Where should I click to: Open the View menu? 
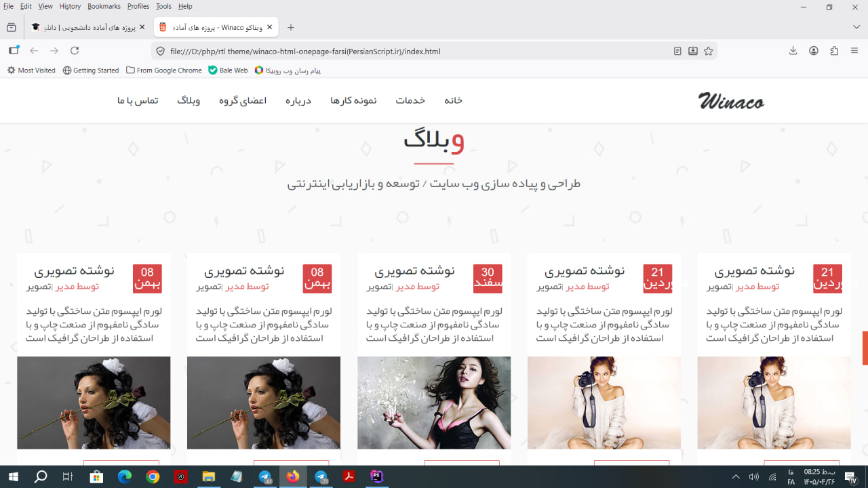coord(45,6)
